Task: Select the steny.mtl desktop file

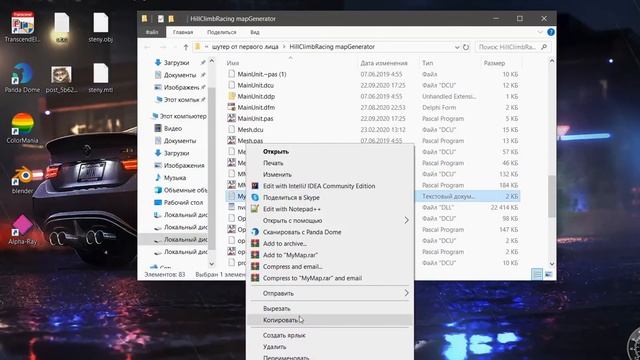Action: (x=100, y=78)
